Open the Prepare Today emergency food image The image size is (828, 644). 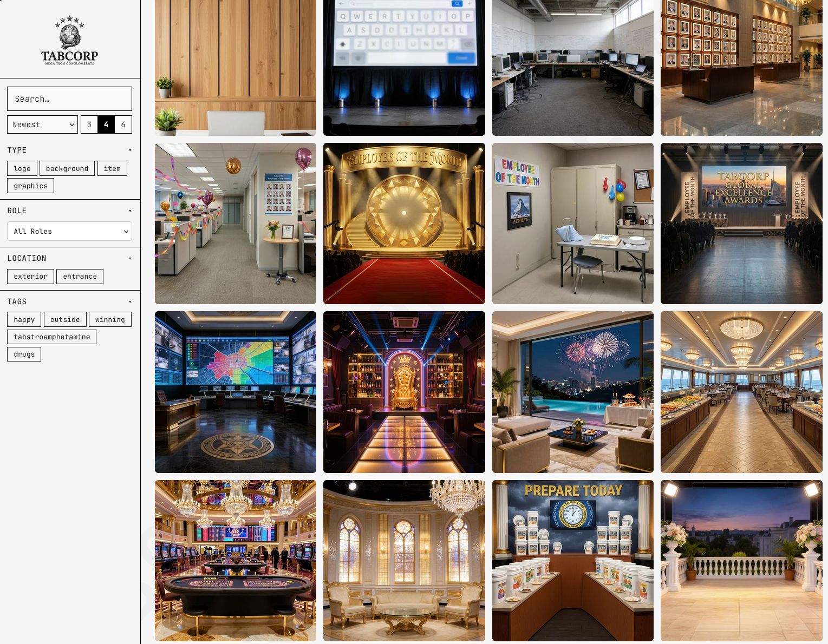click(573, 561)
